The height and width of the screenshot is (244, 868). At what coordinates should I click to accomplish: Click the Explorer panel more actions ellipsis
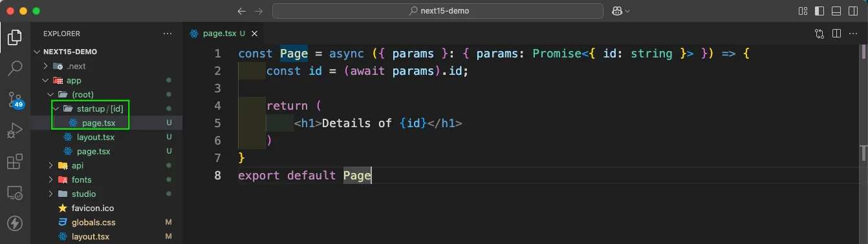point(168,34)
